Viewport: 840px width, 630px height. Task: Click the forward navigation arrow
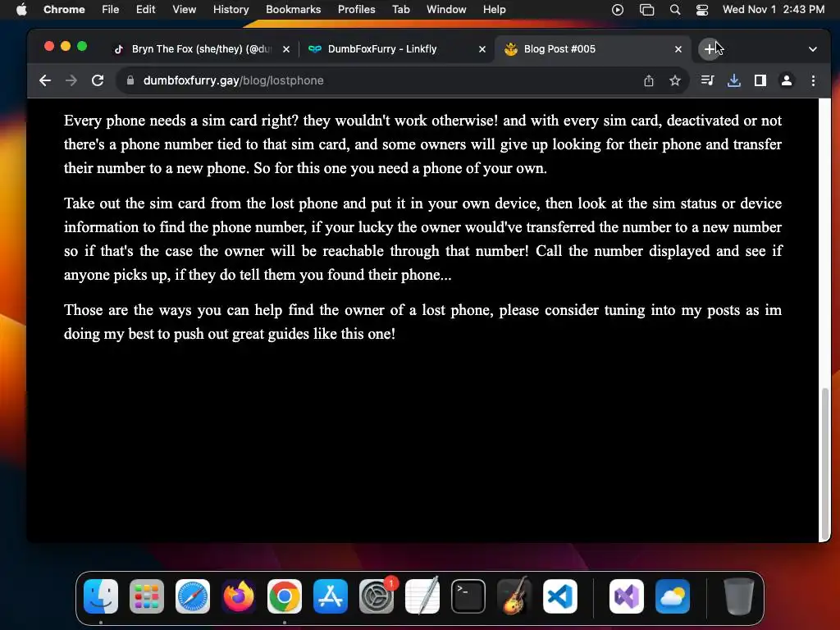(71, 80)
